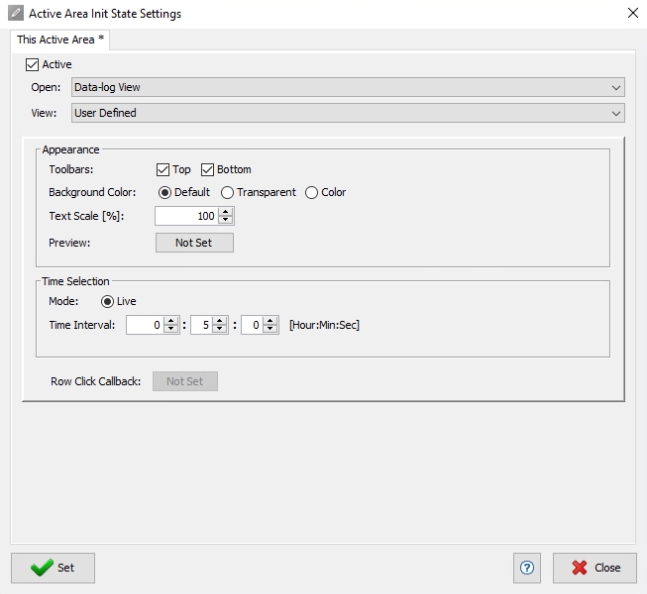Viewport: 647px width, 594px height.
Task: Select Default background color option
Action: [x=165, y=193]
